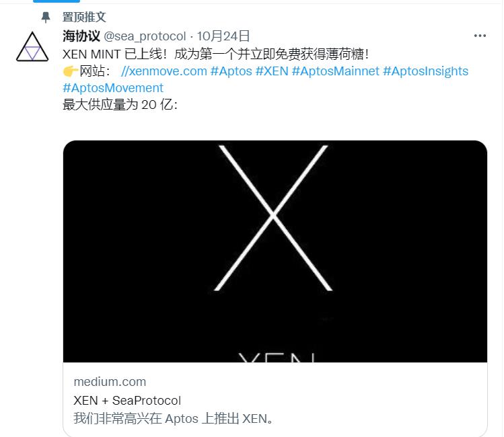Click the blue tab indicator at top
The image size is (504, 437).
click(x=57, y=1)
